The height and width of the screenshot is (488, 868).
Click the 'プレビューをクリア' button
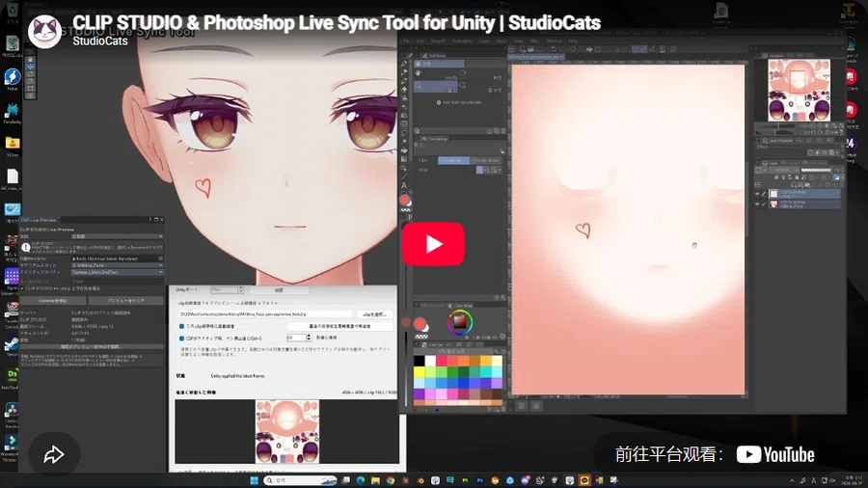125,301
